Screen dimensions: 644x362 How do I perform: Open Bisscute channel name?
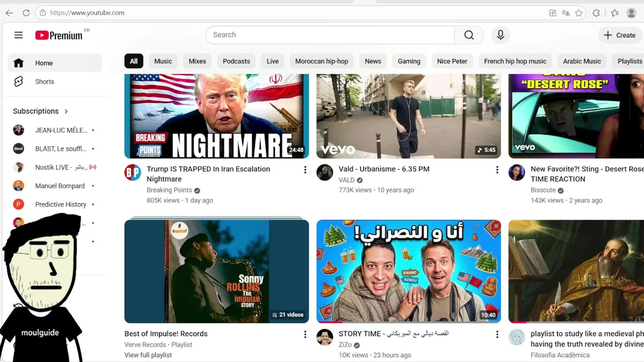[543, 190]
